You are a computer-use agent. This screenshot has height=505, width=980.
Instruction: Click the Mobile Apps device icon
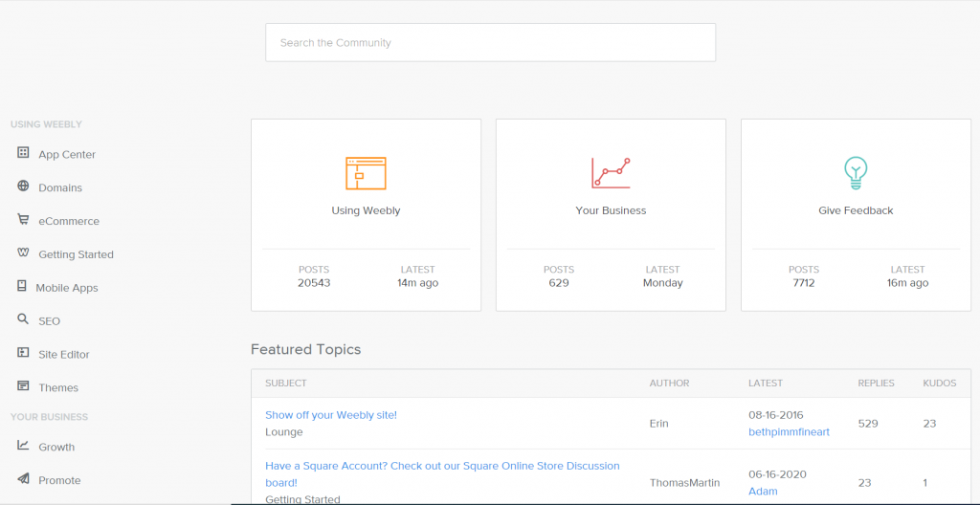pos(22,286)
